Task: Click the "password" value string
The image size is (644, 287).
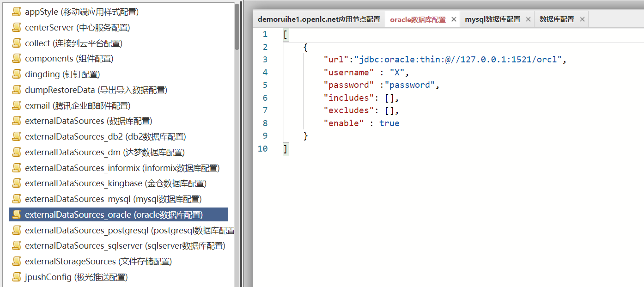Action: (x=410, y=85)
